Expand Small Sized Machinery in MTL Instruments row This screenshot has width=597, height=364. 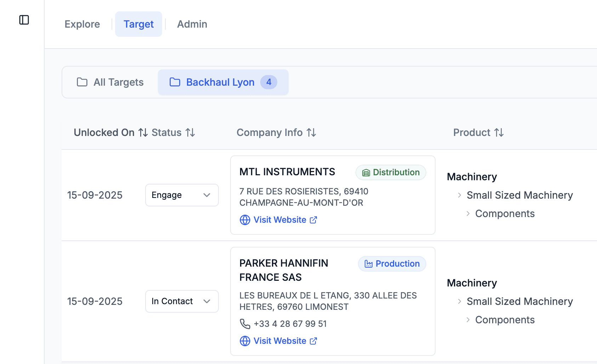459,195
